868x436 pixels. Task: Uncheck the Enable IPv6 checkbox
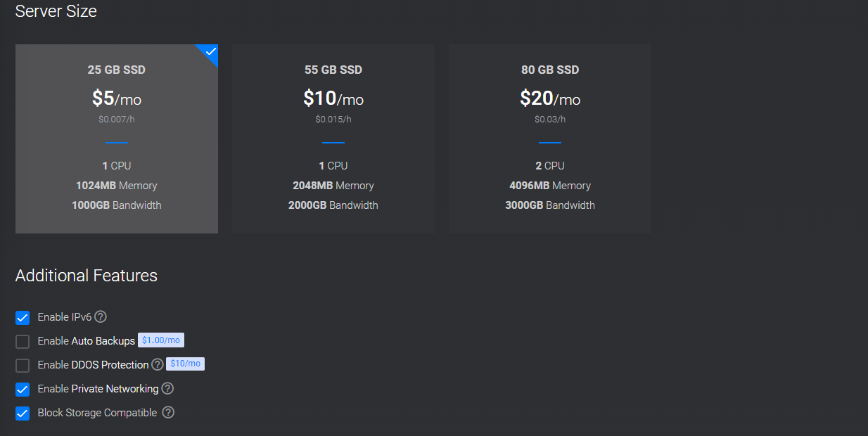23,318
